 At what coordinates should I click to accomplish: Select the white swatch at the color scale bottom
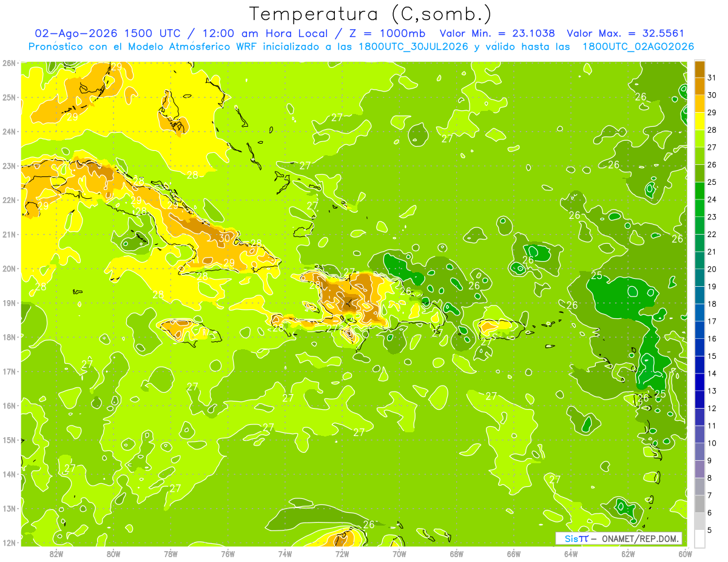[x=699, y=538]
